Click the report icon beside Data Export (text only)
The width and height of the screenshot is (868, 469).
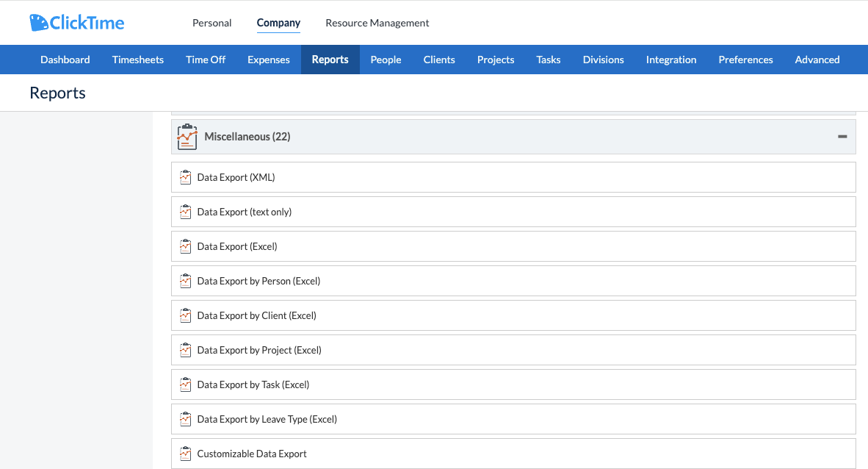185,212
